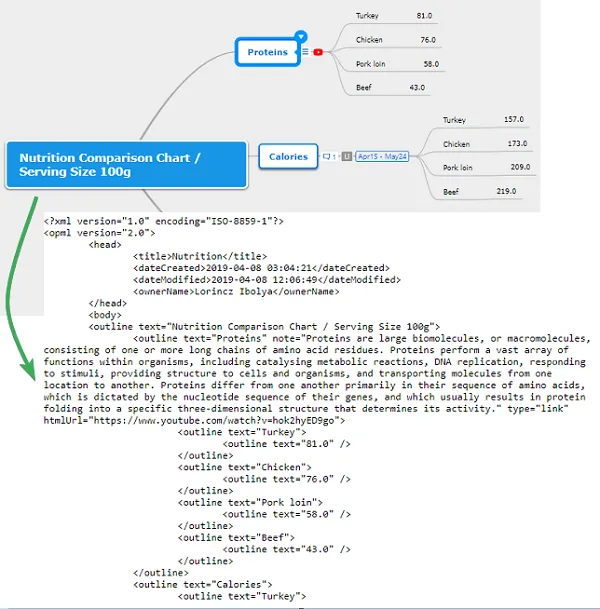Image resolution: width=600 pixels, height=609 pixels.
Task: Open the YouTube video icon beside Proteins
Action: point(318,52)
